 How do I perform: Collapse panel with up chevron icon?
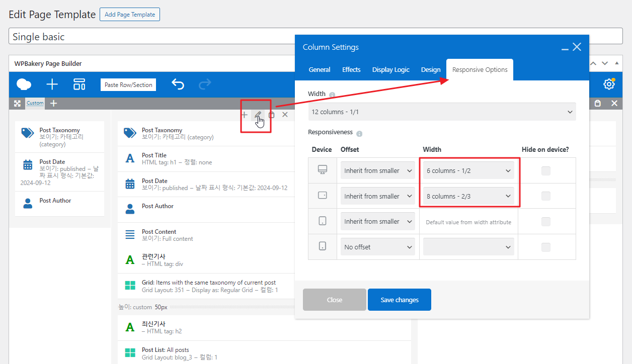point(593,63)
